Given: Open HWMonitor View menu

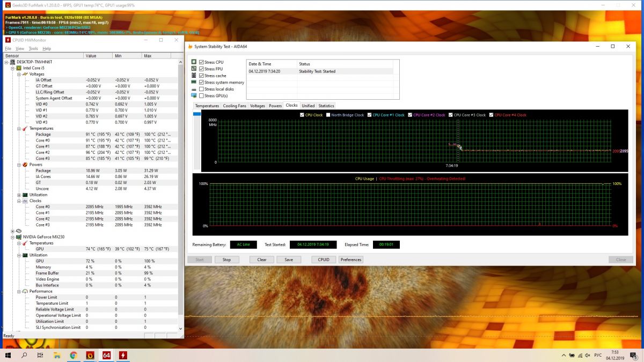Looking at the screenshot, I should pos(20,48).
